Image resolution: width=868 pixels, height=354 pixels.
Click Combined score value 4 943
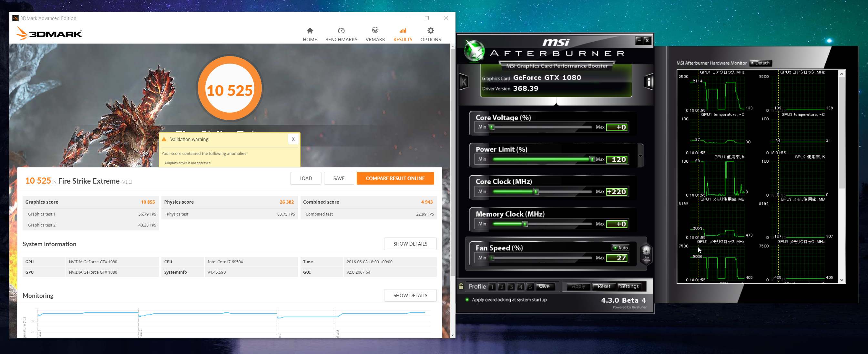(427, 202)
